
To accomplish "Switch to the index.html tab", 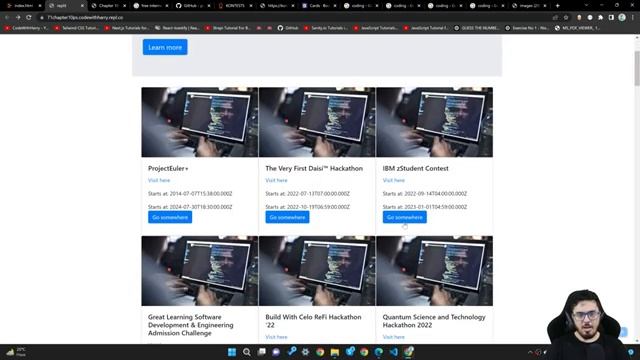I will 23,6.
